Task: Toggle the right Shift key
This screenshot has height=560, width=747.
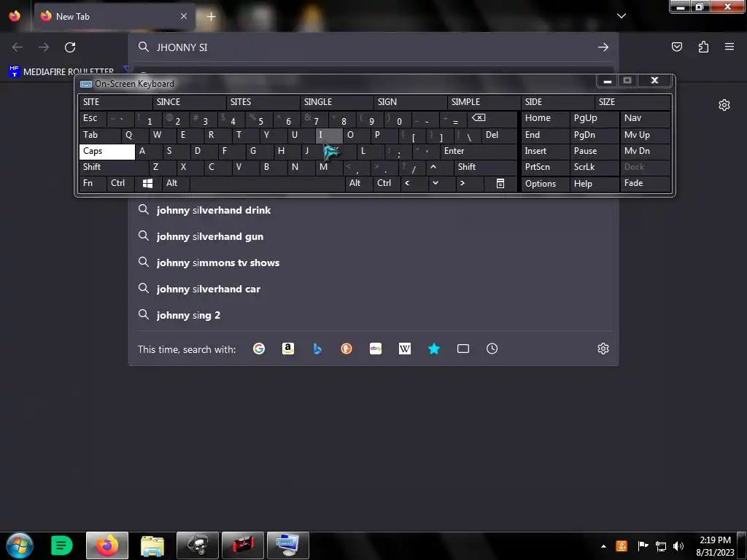Action: tap(485, 167)
